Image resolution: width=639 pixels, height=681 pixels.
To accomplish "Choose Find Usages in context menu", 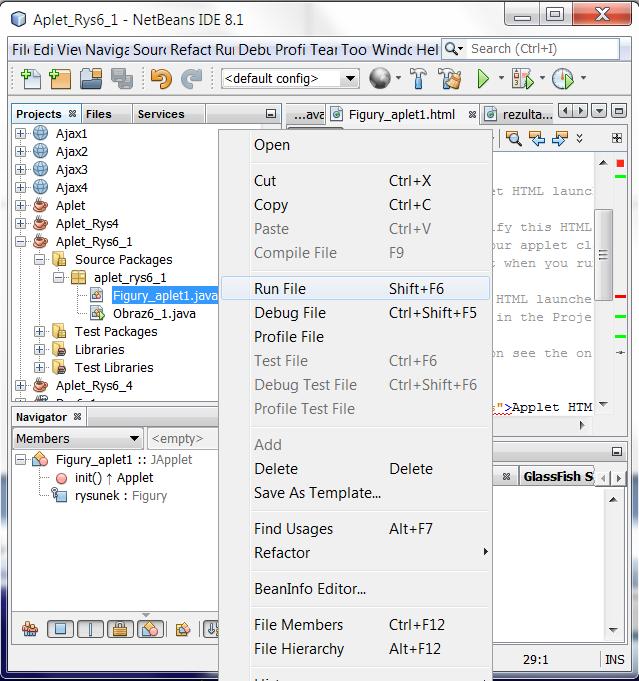I will (x=355, y=529).
